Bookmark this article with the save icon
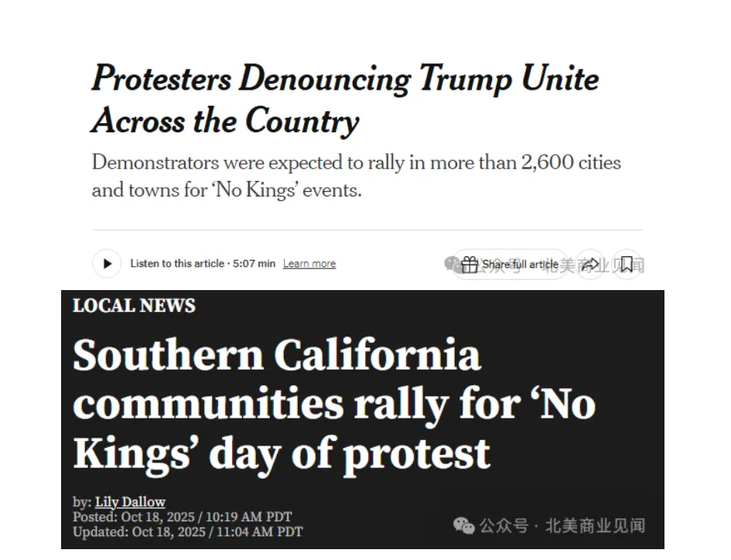731x560 pixels. coord(627,265)
